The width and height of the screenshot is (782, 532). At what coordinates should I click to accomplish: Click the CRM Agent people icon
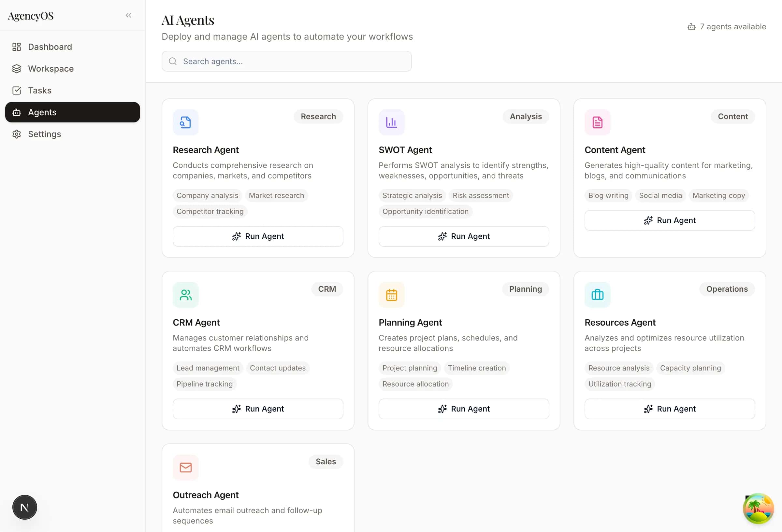tap(185, 295)
